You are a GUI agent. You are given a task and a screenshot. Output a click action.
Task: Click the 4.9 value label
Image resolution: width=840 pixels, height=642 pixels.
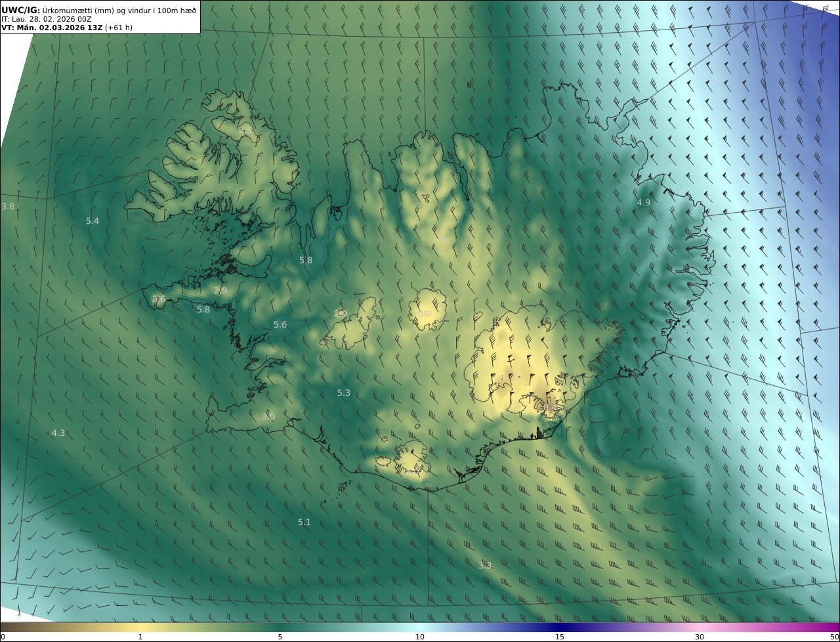click(x=644, y=203)
